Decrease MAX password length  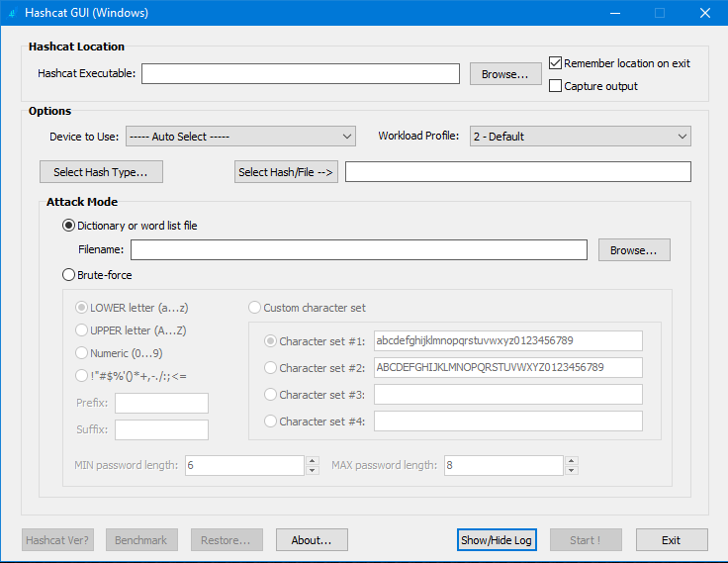[572, 471]
